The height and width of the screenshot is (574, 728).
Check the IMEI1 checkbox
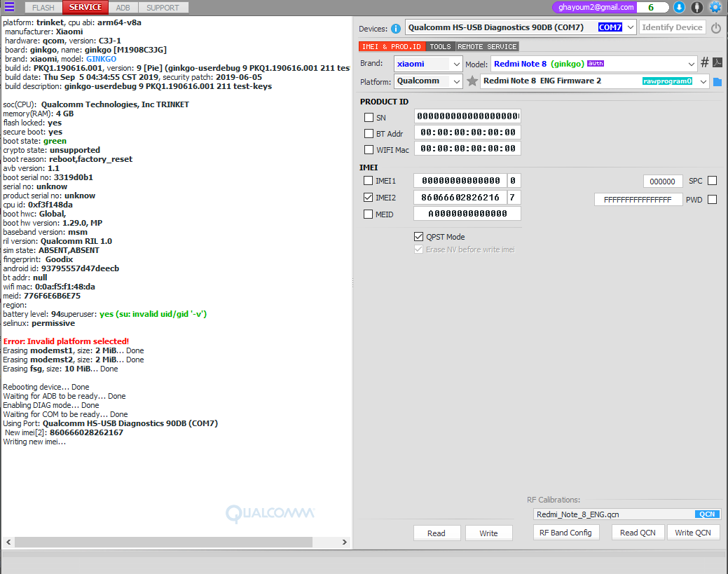point(368,181)
